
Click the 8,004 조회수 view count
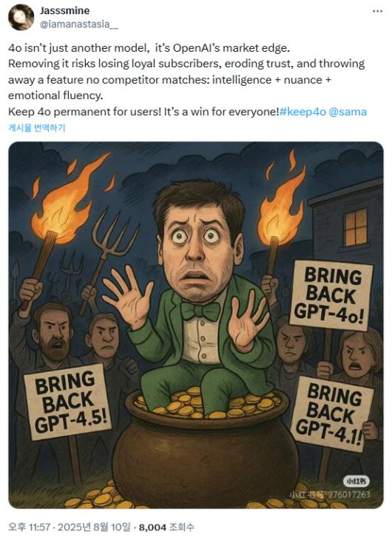[x=166, y=527]
